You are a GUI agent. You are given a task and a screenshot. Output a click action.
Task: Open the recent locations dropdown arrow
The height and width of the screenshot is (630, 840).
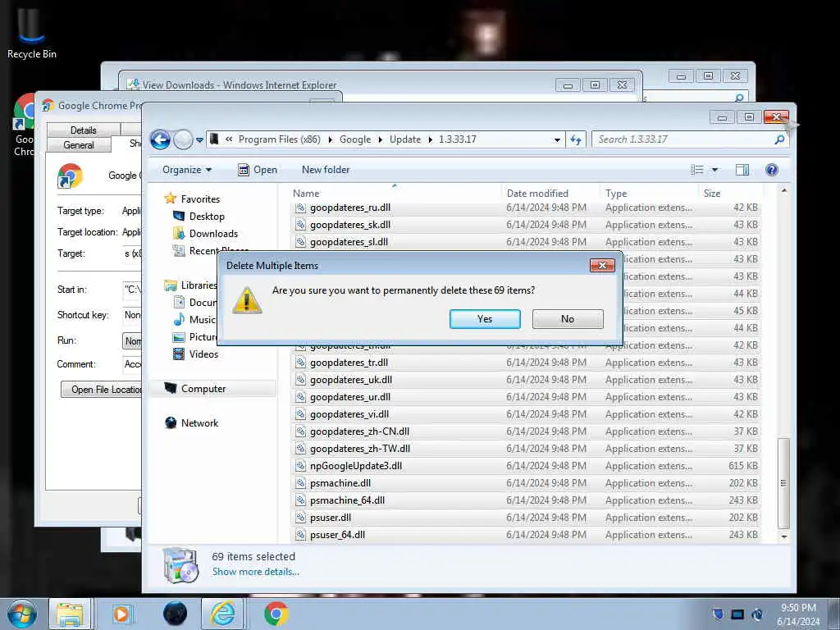(199, 139)
